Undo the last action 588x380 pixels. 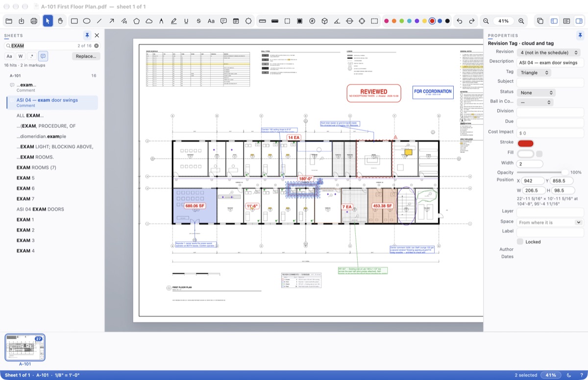coord(459,21)
